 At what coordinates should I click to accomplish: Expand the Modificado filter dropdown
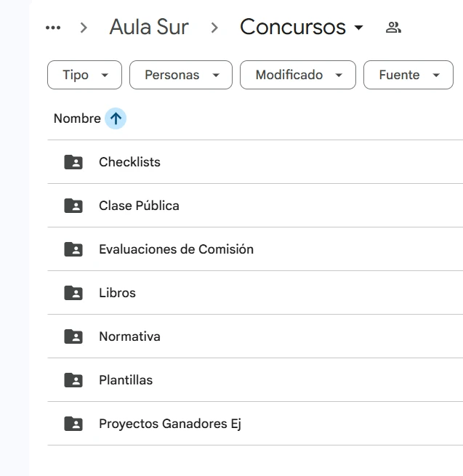(298, 75)
